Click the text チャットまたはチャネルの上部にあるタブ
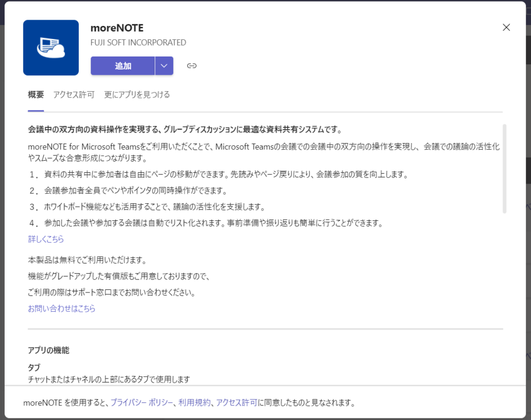The width and height of the screenshot is (531, 420). point(109,380)
